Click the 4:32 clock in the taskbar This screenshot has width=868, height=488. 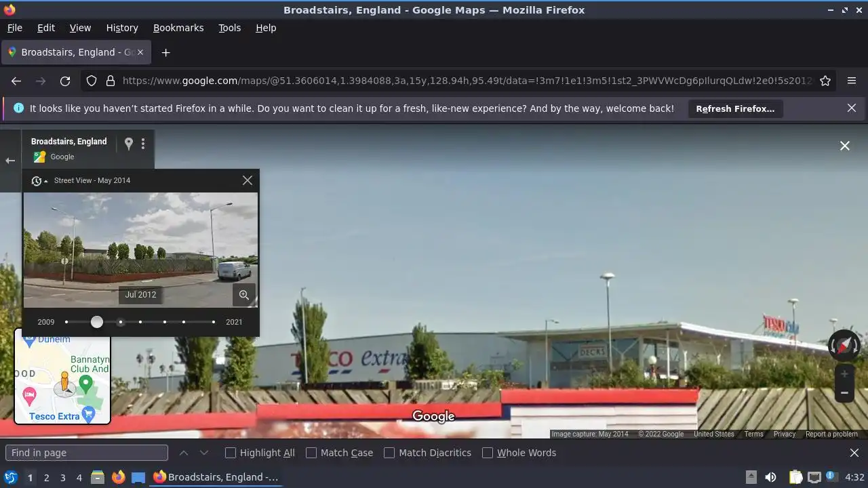(854, 477)
